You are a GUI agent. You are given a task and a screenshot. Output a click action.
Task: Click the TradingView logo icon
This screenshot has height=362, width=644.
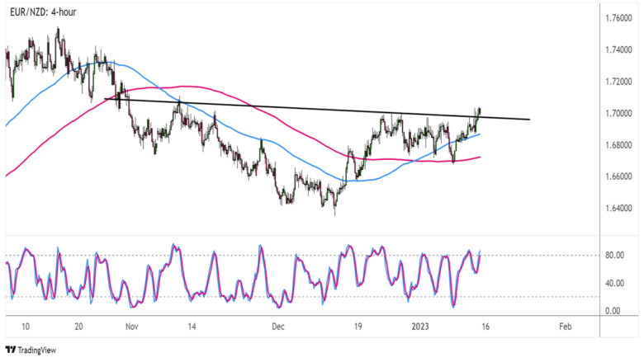11,350
